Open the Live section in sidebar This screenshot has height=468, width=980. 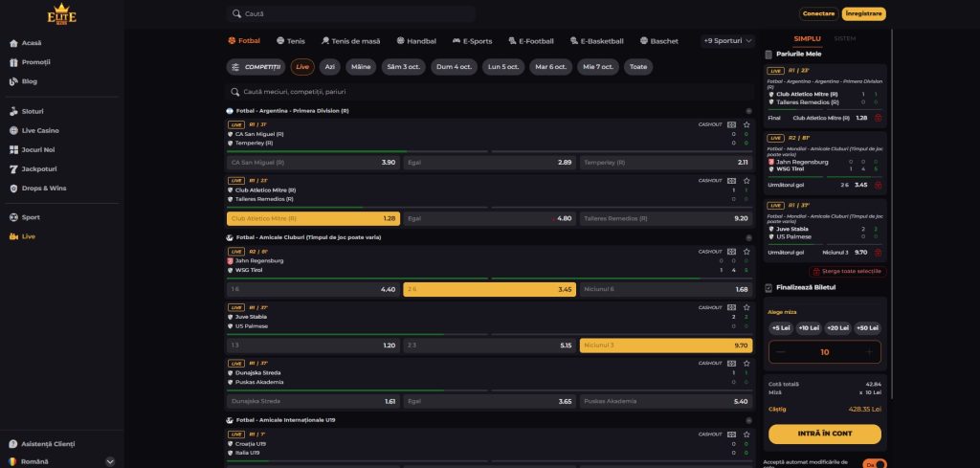[28, 236]
